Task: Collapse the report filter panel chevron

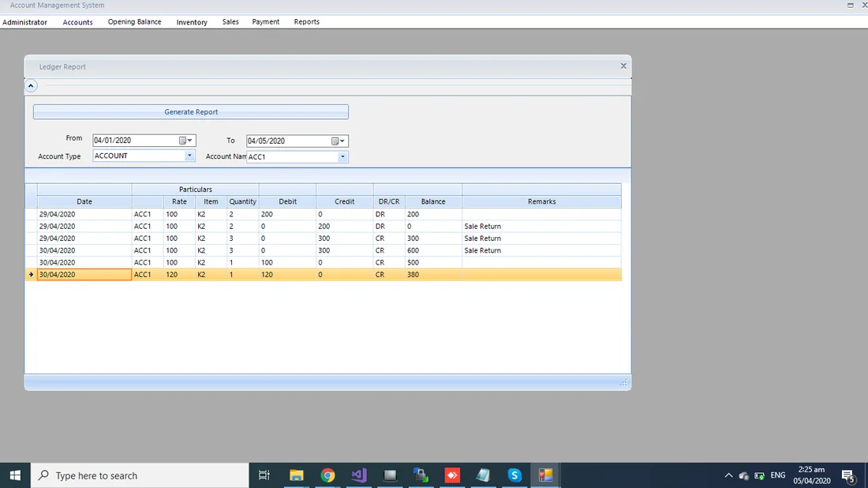Action: (x=31, y=86)
